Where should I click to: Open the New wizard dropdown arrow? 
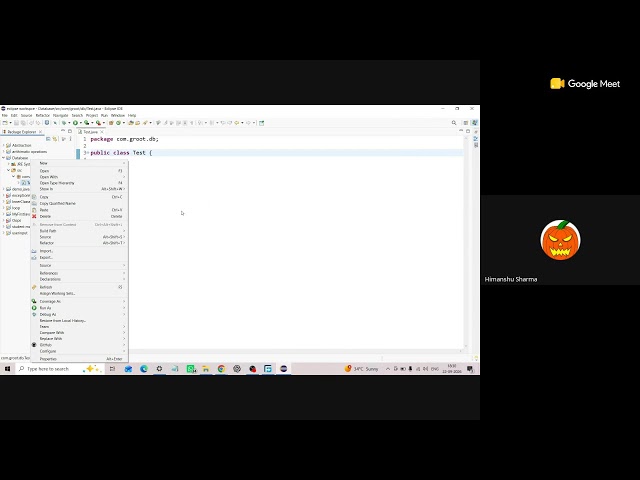11,123
